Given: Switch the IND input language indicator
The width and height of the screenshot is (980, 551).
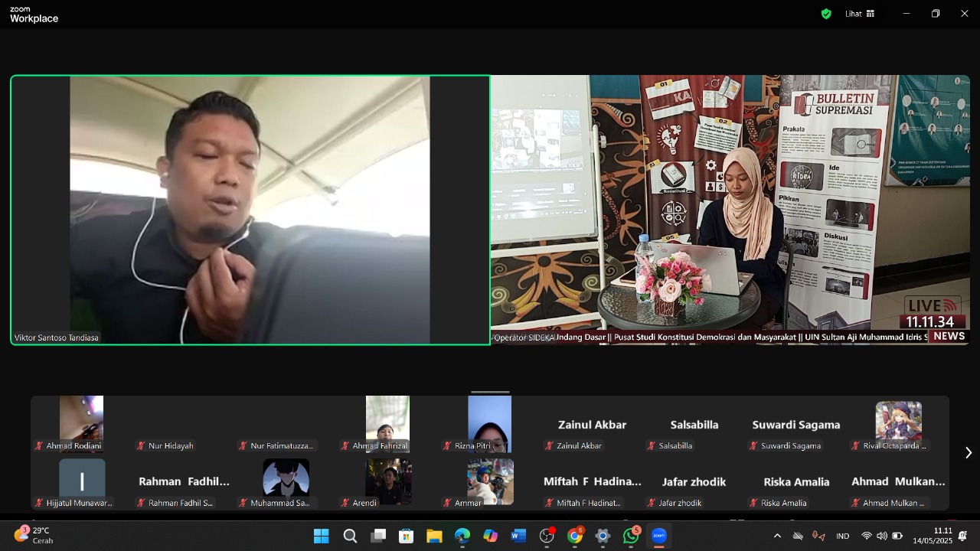Looking at the screenshot, I should [842, 536].
